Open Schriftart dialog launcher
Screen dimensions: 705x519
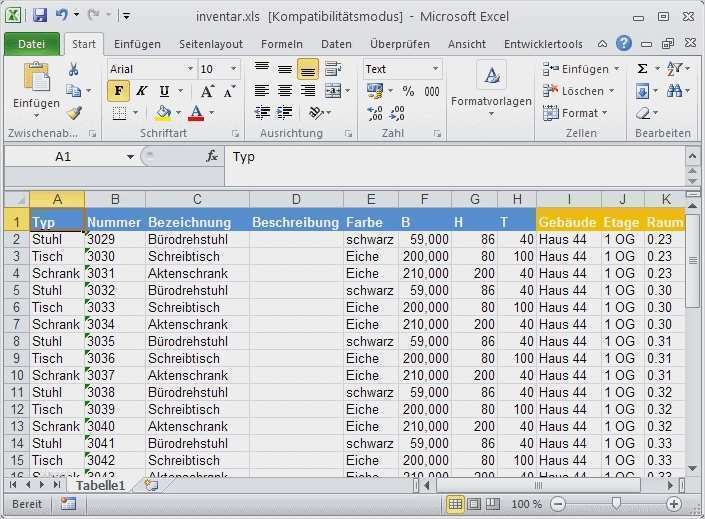(x=235, y=134)
